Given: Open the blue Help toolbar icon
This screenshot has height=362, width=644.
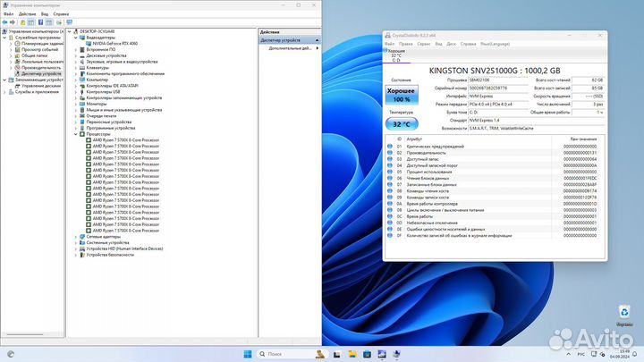Looking at the screenshot, I should [x=40, y=22].
